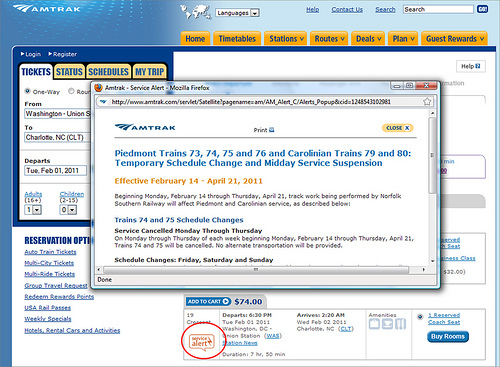Click the Firefox icon in popup title bar
Screen dimensions: 500x367
click(x=98, y=88)
